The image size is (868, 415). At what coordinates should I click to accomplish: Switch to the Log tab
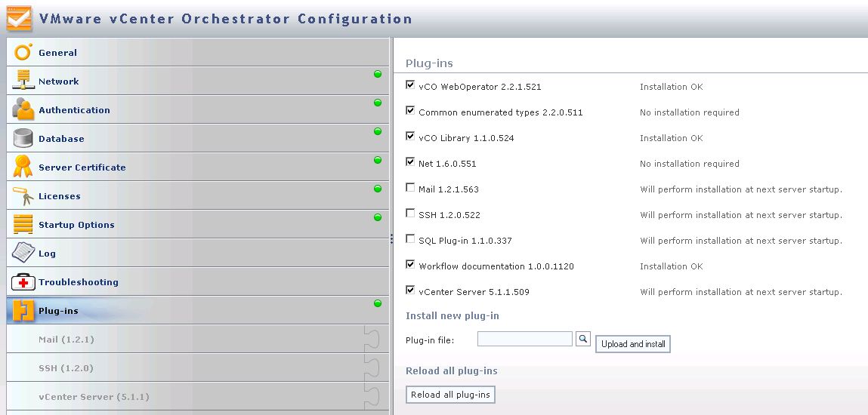click(47, 254)
